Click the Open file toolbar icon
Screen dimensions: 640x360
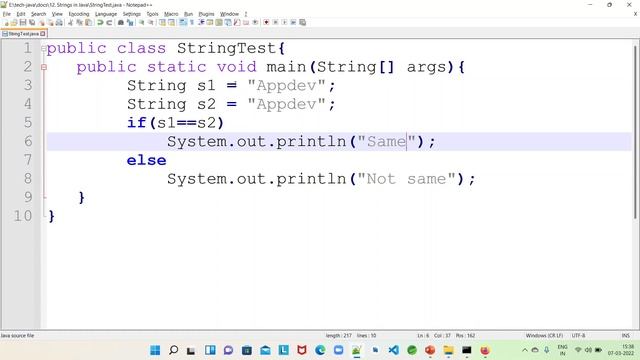tap(14, 22)
